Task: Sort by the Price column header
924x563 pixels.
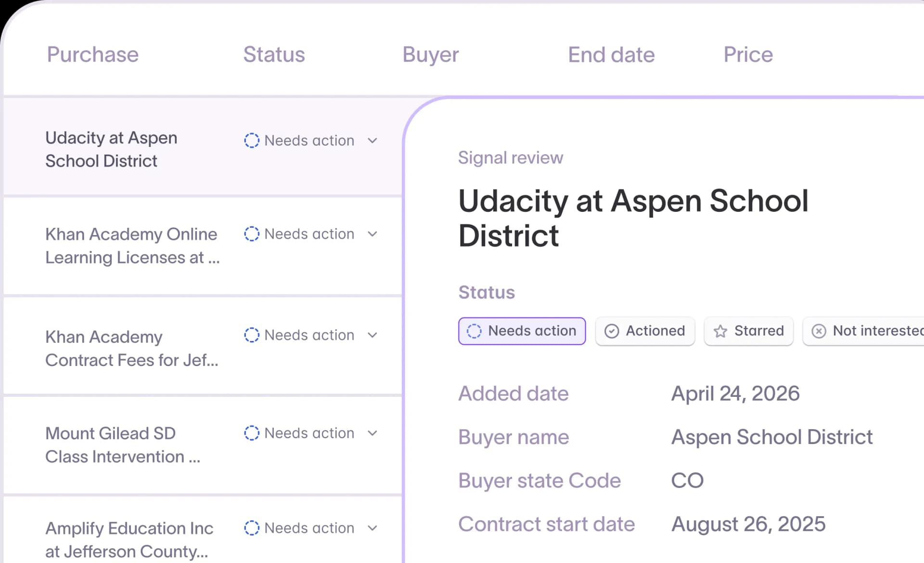Action: (748, 54)
